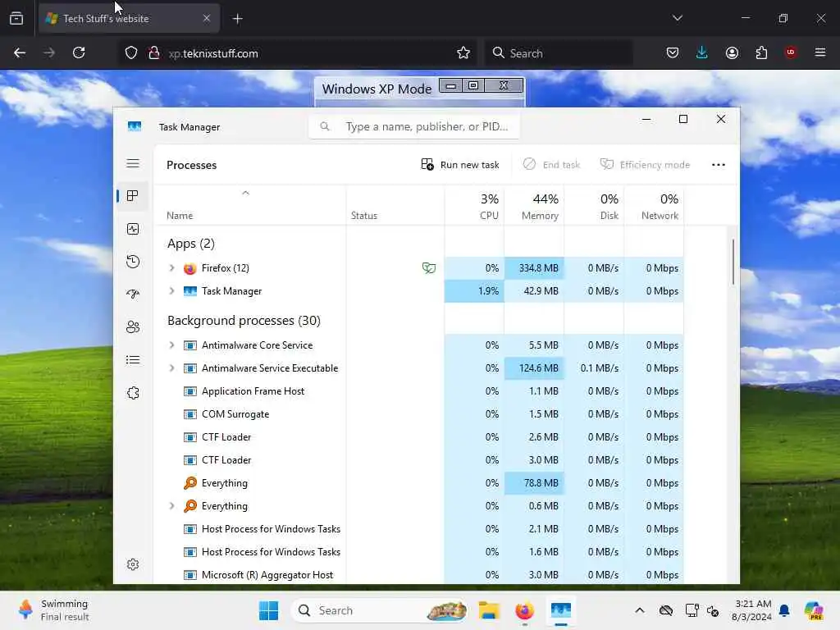Click the Background processes (30) heading
This screenshot has height=630, width=840.
(244, 321)
